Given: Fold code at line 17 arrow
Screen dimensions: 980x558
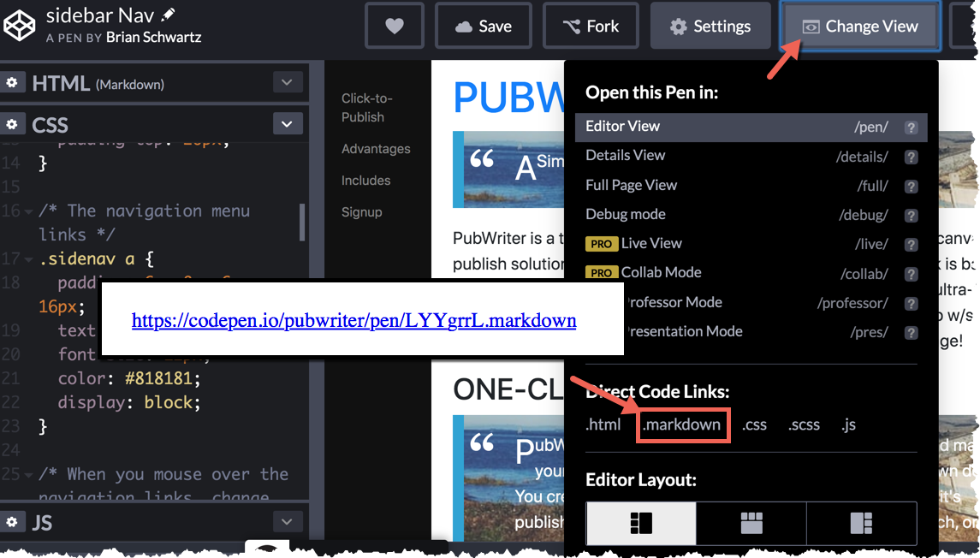Looking at the screenshot, I should 29,259.
